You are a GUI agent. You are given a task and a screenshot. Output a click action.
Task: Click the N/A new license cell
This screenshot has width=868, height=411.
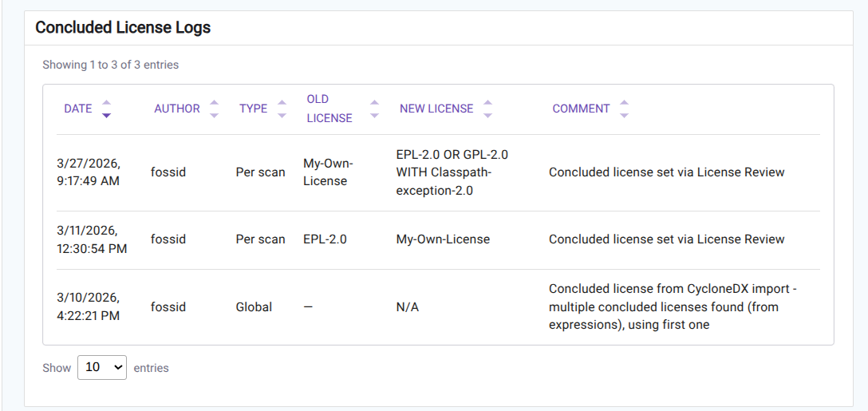pos(408,307)
